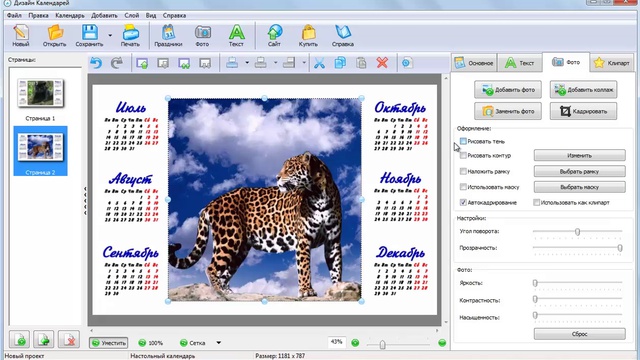640x360 pixels.
Task: Click the 43% zoom value field
Action: (337, 342)
